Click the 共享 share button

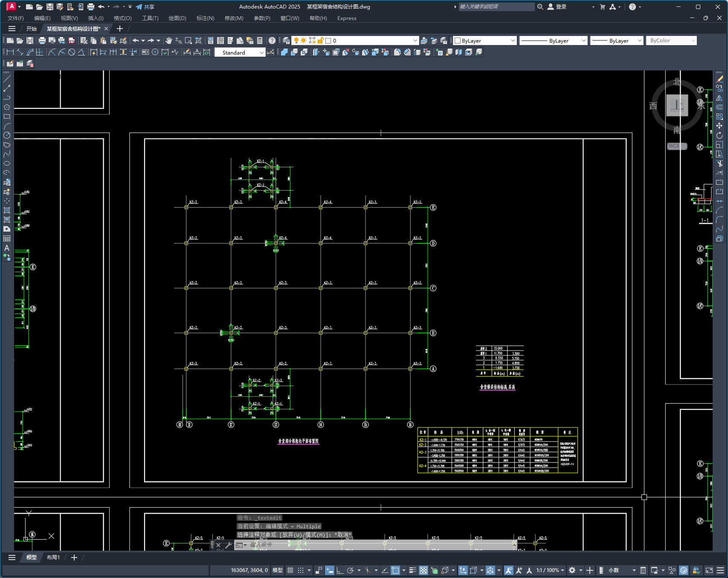[x=145, y=7]
